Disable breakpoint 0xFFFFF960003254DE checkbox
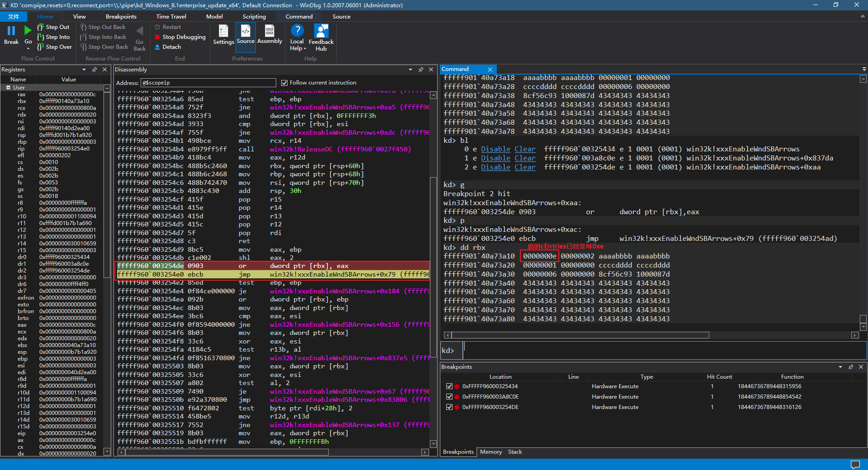868x470 pixels. pos(449,407)
